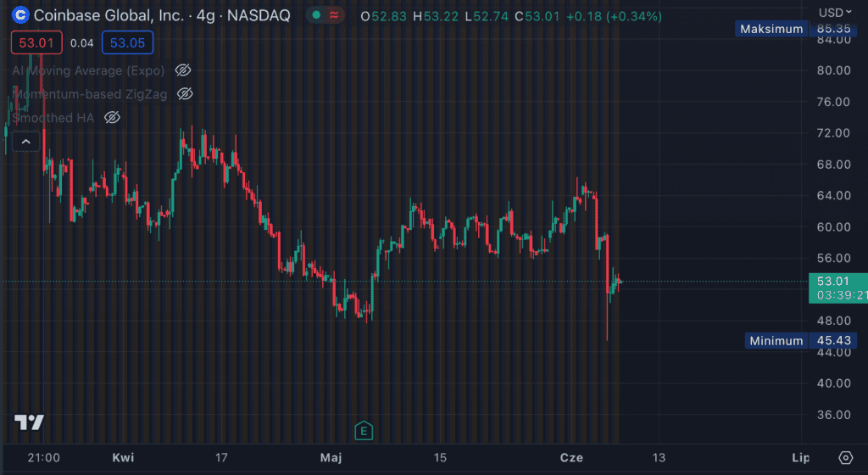Click the 64.00 level on price scale
This screenshot has width=868, height=475.
coord(833,196)
